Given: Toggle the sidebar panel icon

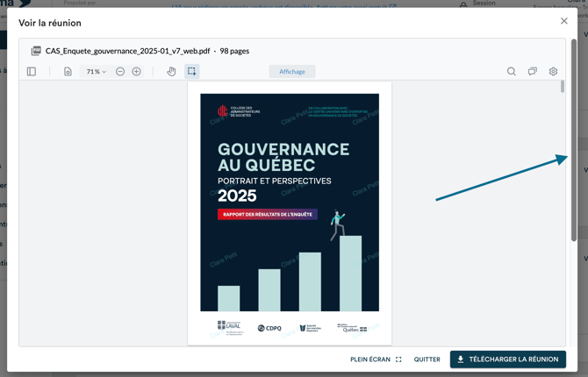Looking at the screenshot, I should [32, 72].
